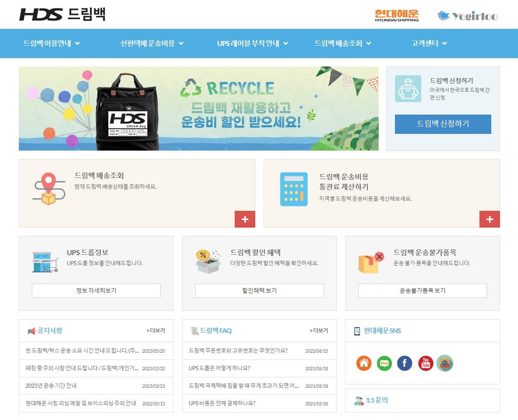Click the 공지사항 panel title
The image size is (518, 420).
(x=50, y=330)
